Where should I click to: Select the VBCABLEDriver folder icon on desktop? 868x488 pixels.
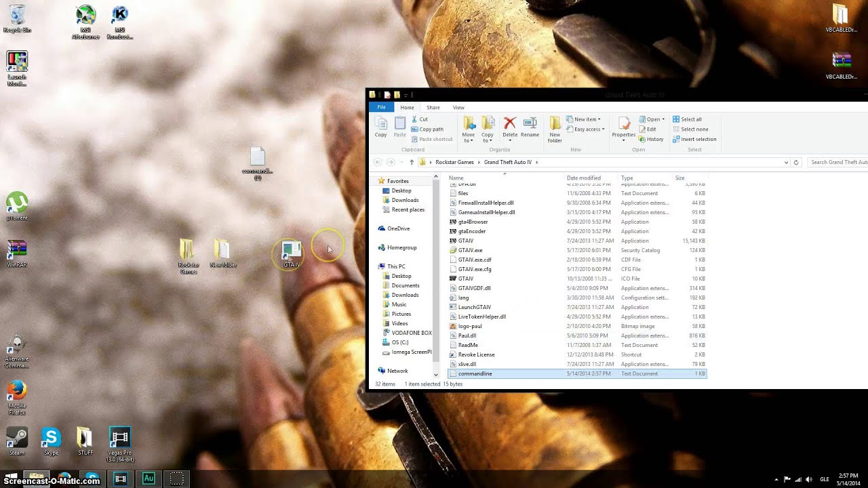841,18
